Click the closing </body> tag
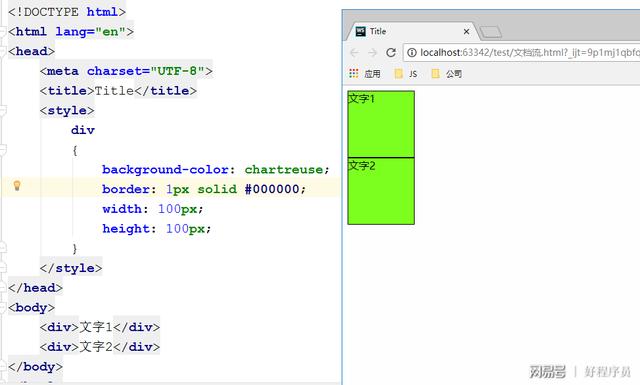 point(36,367)
